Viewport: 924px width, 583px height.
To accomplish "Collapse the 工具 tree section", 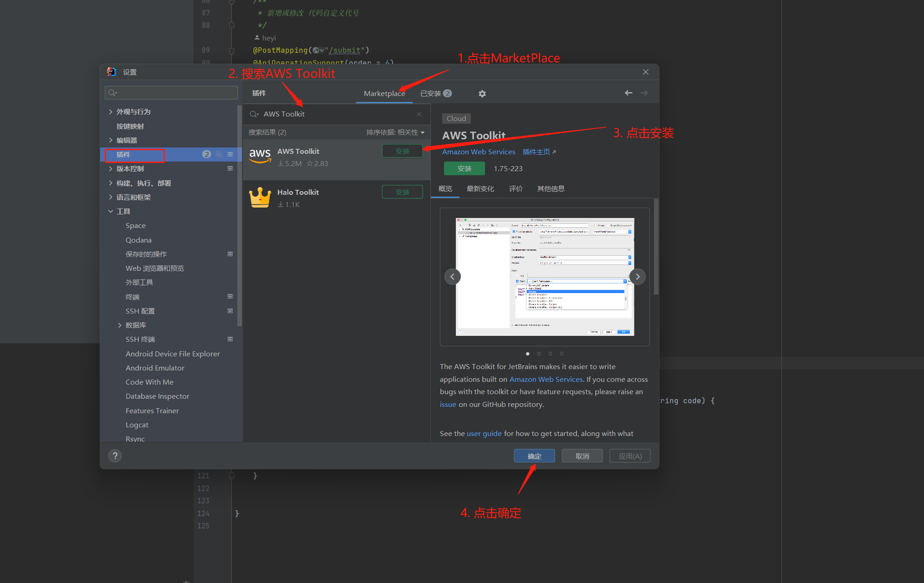I will 111,211.
